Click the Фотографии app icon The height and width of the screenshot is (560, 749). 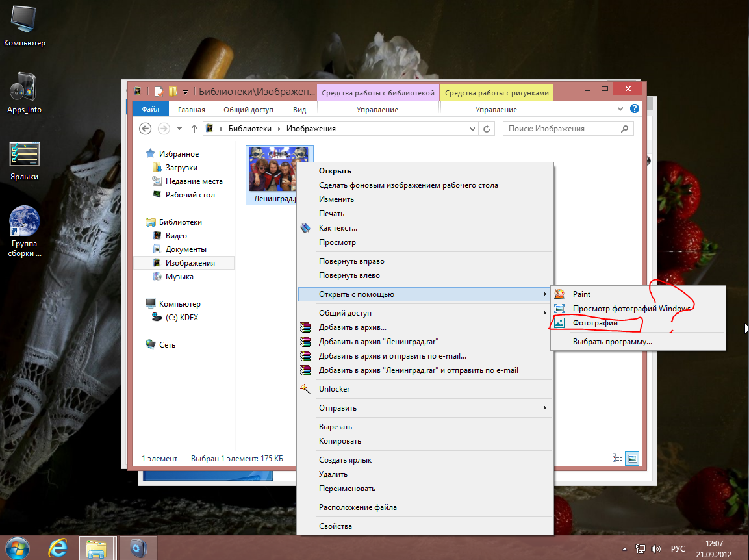559,323
